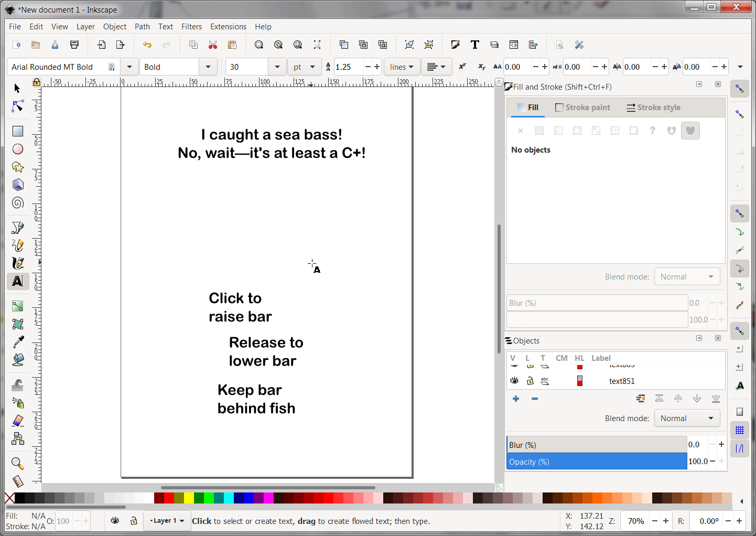
Task: Pick the Rectangle tool
Action: pyautogui.click(x=17, y=130)
